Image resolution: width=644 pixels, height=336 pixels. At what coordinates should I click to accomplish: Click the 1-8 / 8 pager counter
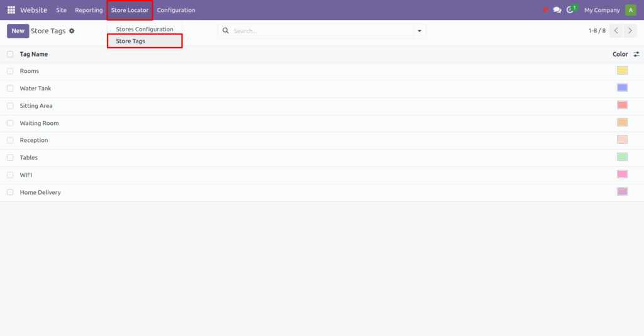(597, 31)
